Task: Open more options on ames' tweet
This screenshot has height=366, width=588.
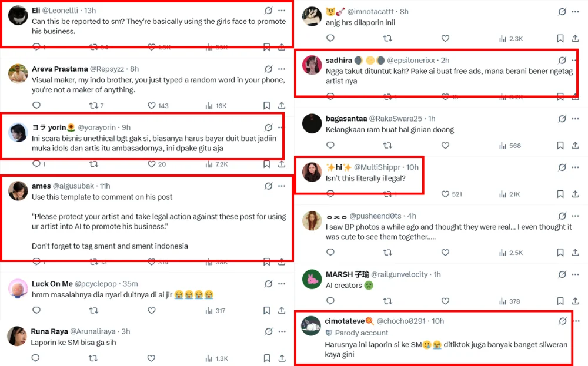Action: point(282,186)
